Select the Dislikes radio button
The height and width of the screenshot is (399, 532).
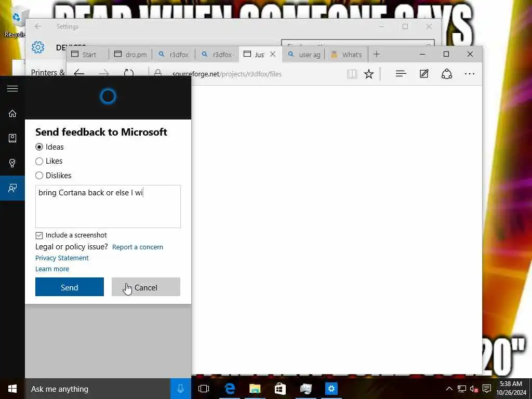coord(39,176)
